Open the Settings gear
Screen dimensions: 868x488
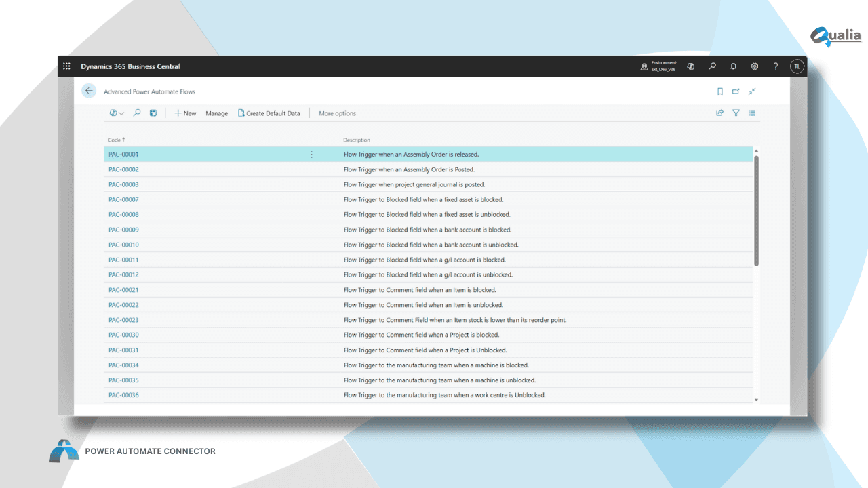pos(754,66)
